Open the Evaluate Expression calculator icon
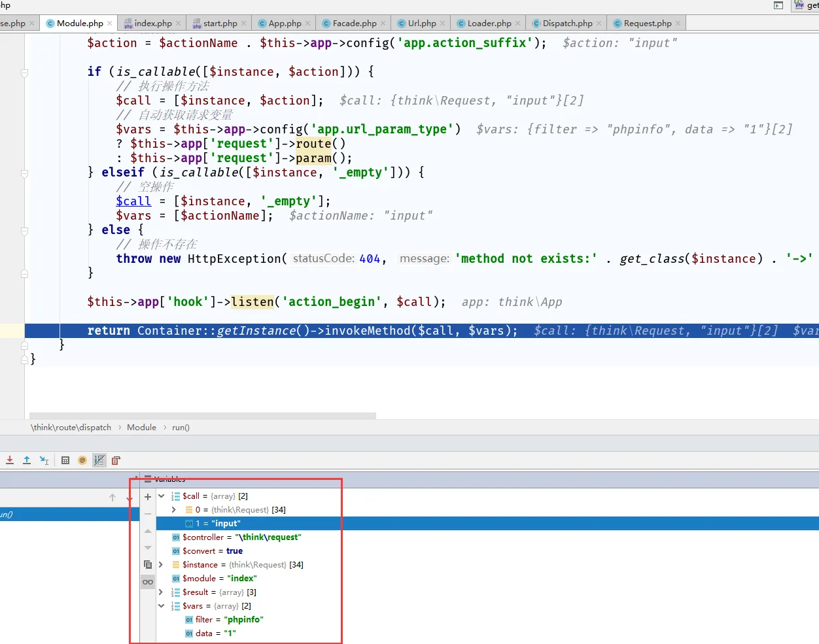 tap(65, 460)
